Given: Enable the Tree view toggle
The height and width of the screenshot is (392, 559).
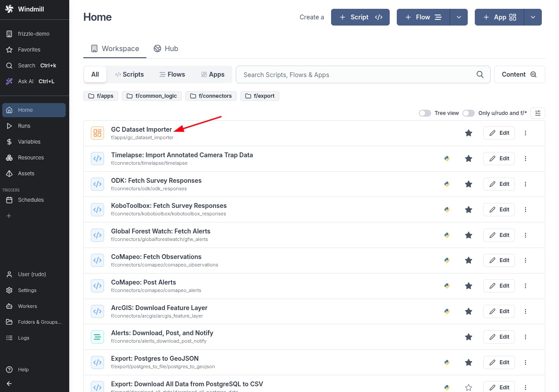Looking at the screenshot, I should tap(425, 113).
